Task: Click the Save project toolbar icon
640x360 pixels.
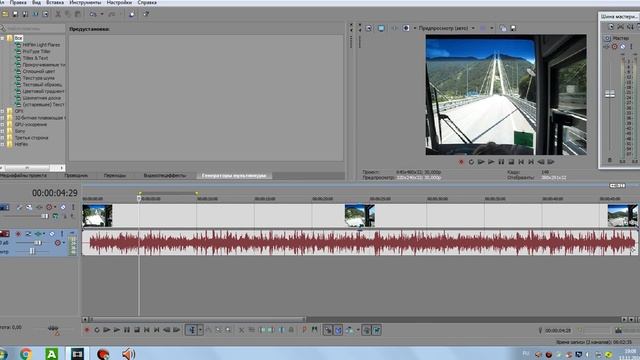Action: point(15,14)
